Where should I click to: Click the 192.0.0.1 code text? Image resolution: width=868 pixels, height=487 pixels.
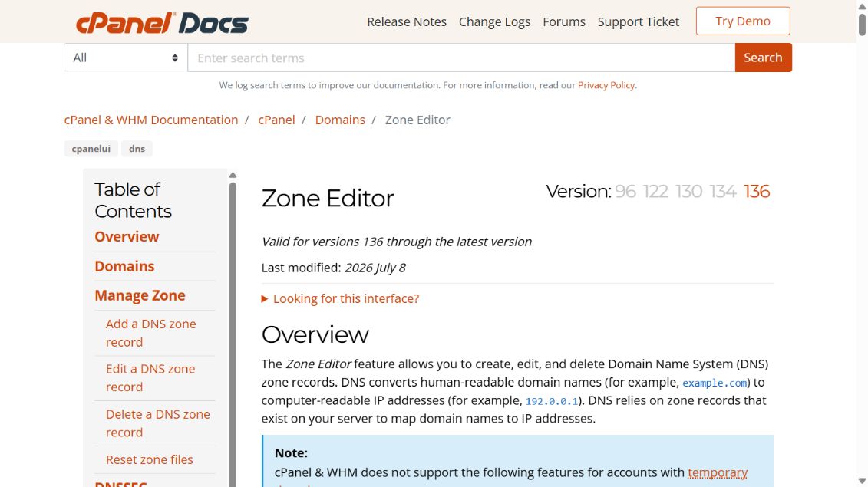(x=552, y=401)
